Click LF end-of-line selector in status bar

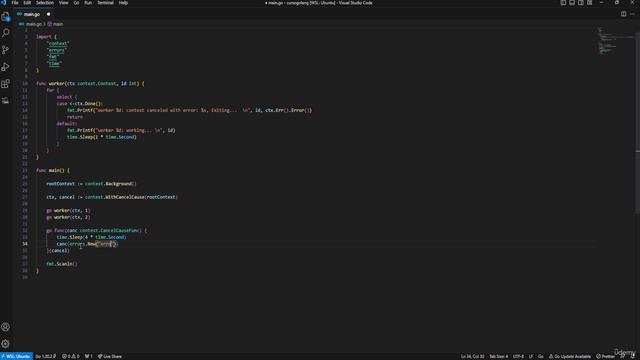pos(531,356)
